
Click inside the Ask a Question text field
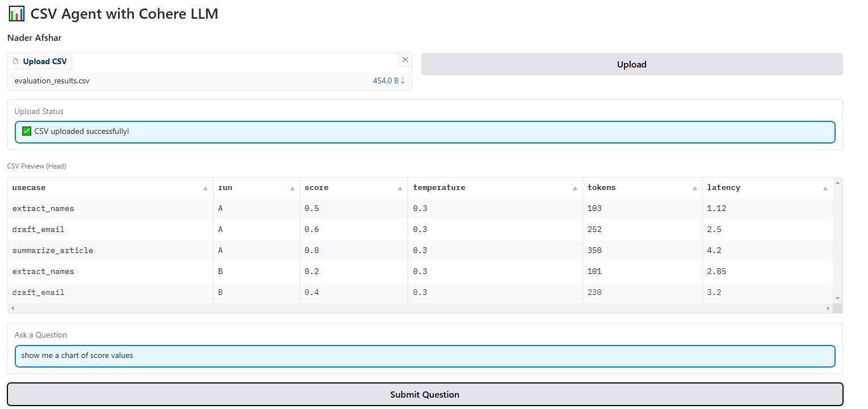(x=227, y=356)
